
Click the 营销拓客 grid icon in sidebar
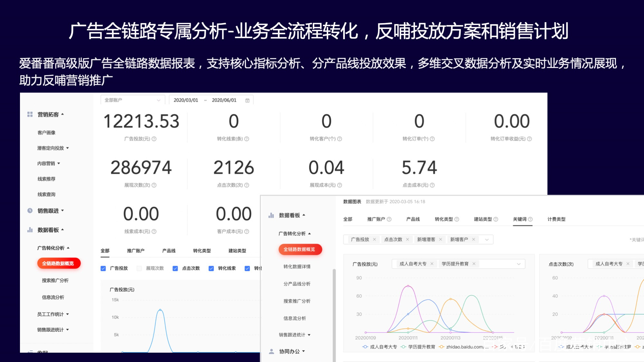[30, 114]
